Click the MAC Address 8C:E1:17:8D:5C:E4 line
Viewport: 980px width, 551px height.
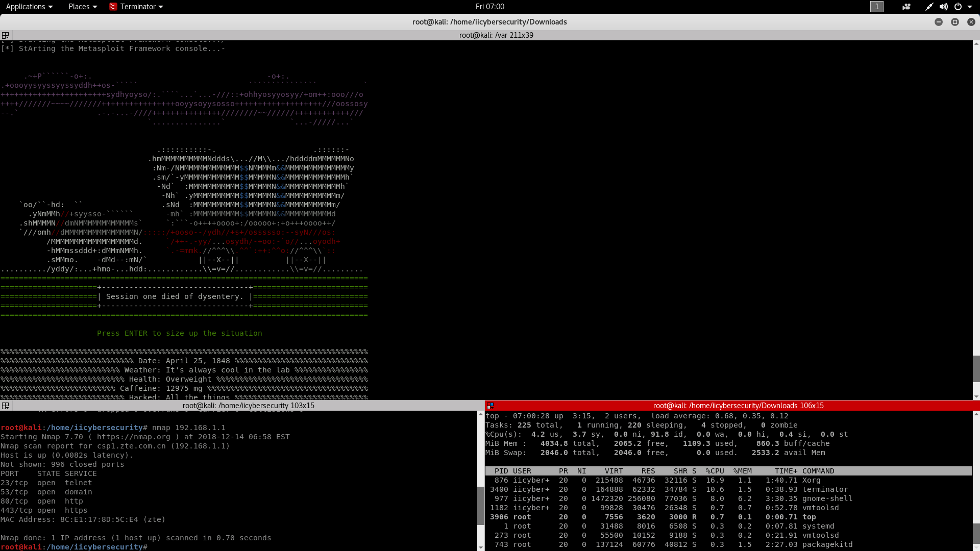point(83,519)
